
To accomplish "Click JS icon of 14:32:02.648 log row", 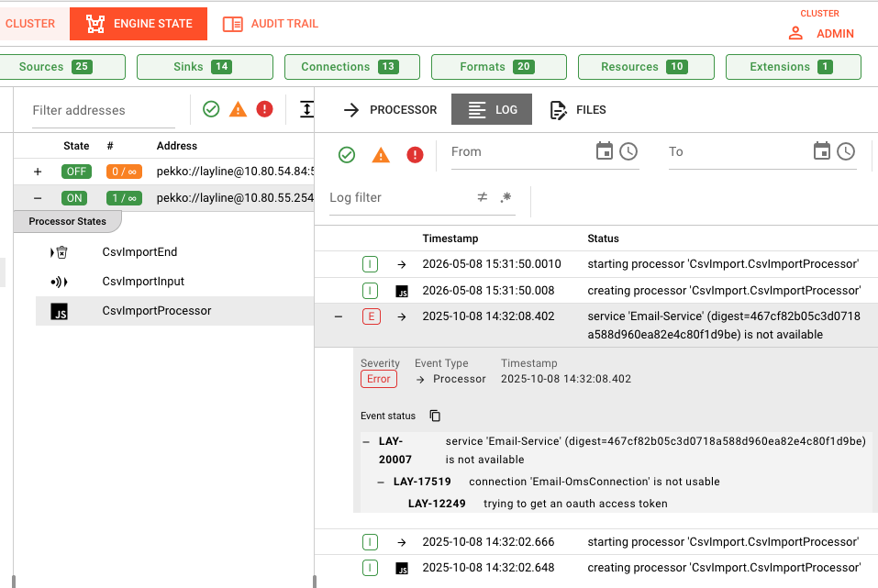I will (402, 569).
